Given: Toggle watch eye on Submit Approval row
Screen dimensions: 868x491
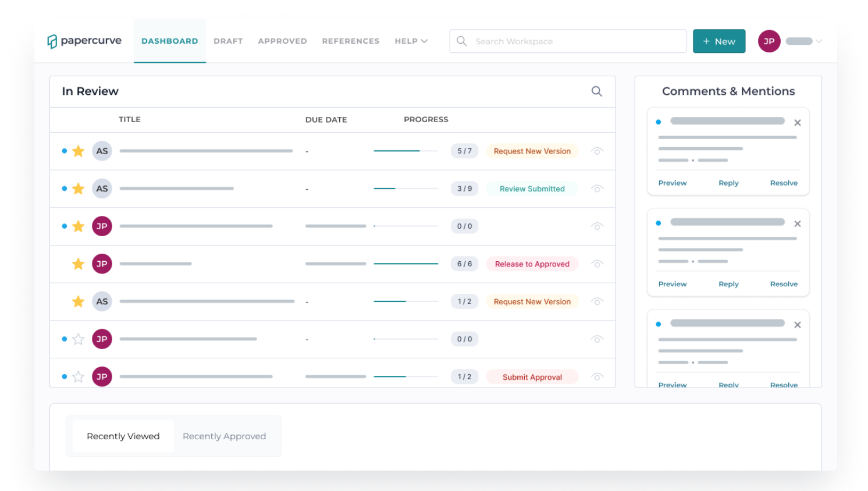Looking at the screenshot, I should (597, 377).
